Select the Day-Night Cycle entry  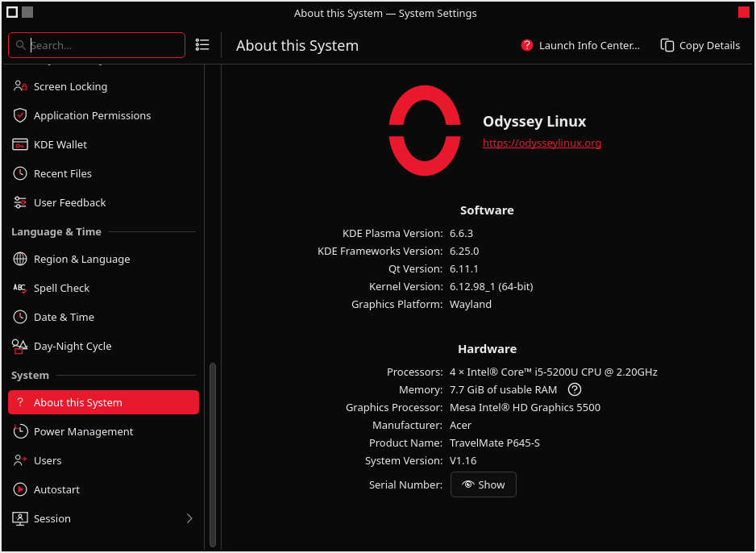103,346
